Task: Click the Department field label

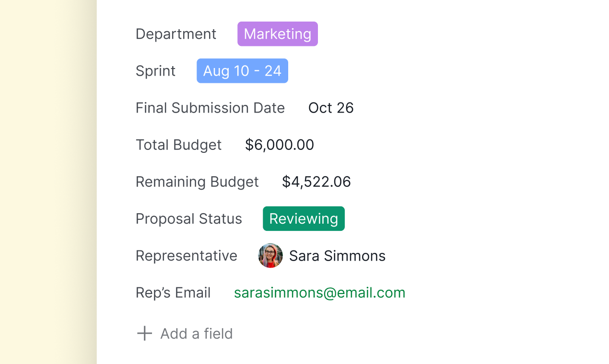Action: [x=176, y=34]
